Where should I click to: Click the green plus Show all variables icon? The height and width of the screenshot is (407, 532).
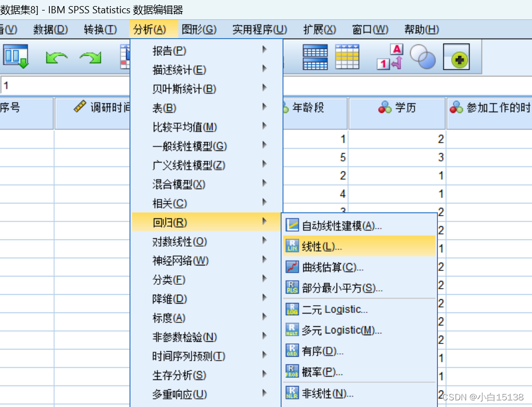point(456,56)
